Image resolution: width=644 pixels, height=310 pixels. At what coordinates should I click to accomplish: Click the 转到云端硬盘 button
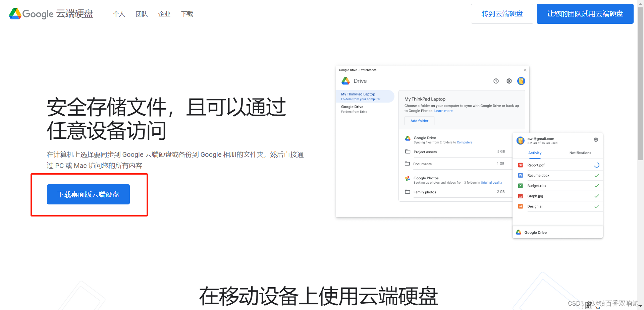click(x=502, y=14)
